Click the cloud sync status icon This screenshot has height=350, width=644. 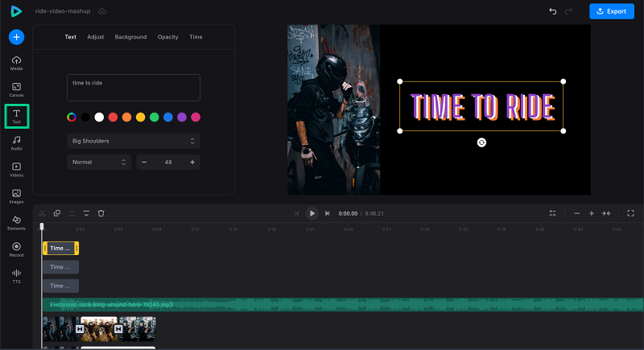point(102,11)
